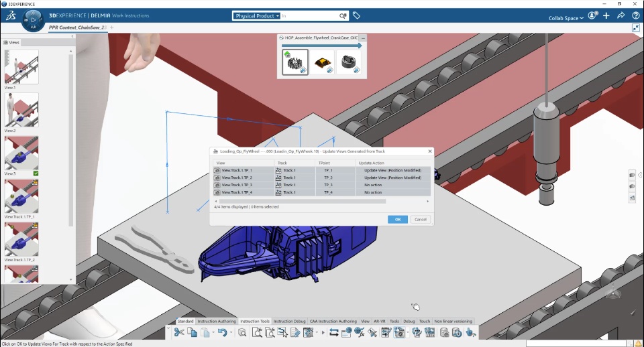Open the Help question mark icon
Screen dimensions: 644x347
(636, 15)
